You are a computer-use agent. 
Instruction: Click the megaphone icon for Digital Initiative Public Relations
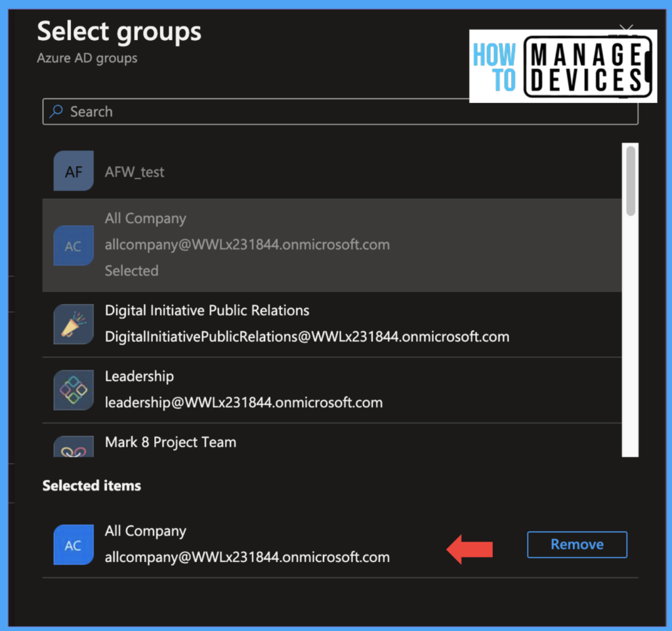(73, 324)
